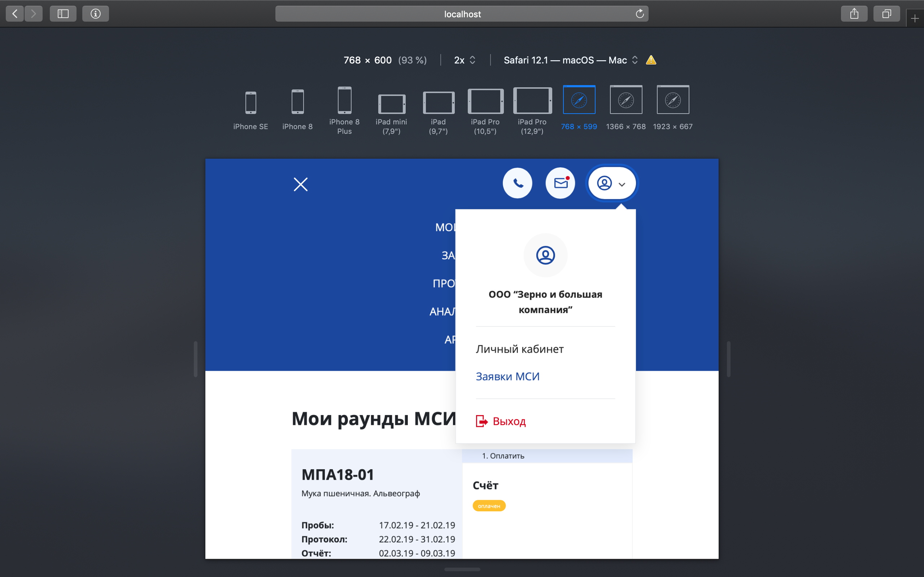The image size is (924, 577).
Task: Click the localhost address bar
Action: coord(462,14)
